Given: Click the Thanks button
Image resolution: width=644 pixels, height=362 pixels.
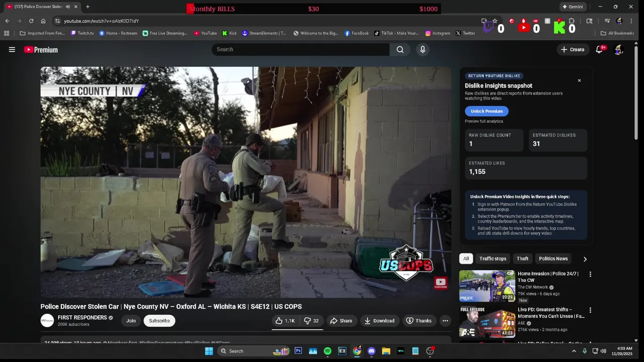Looking at the screenshot, I should point(419,321).
